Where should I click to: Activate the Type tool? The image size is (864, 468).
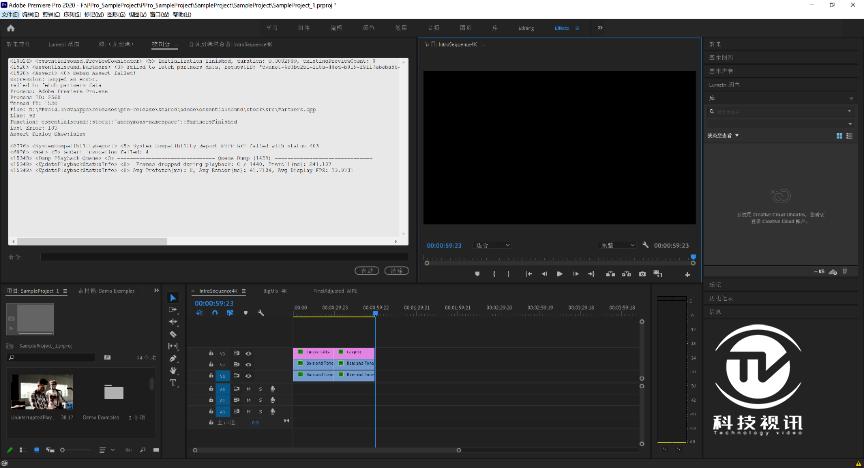coord(173,383)
